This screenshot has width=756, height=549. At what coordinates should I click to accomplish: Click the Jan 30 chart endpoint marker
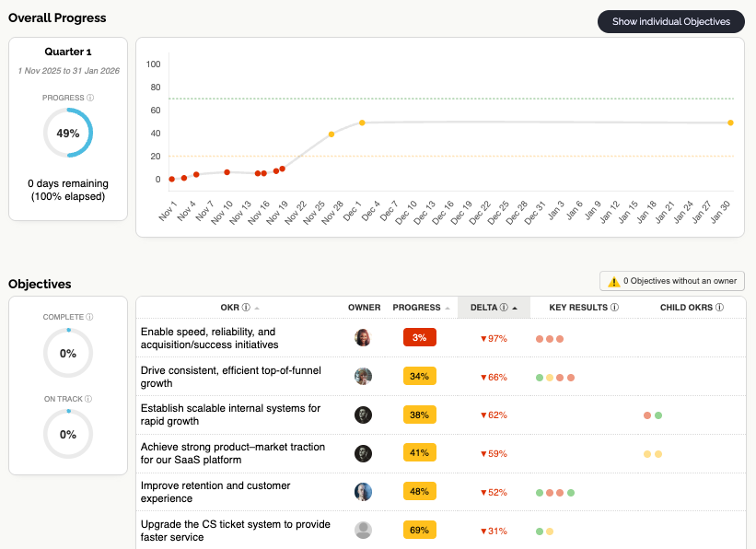click(730, 121)
